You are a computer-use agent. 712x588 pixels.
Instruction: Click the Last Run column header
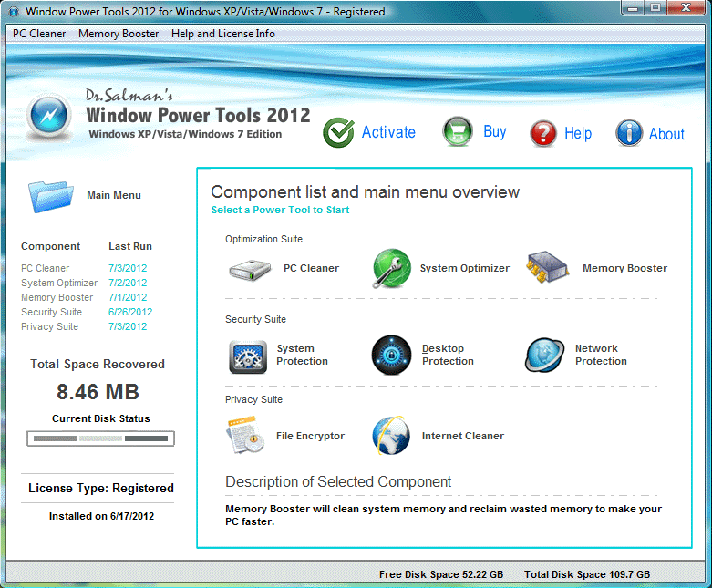130,246
